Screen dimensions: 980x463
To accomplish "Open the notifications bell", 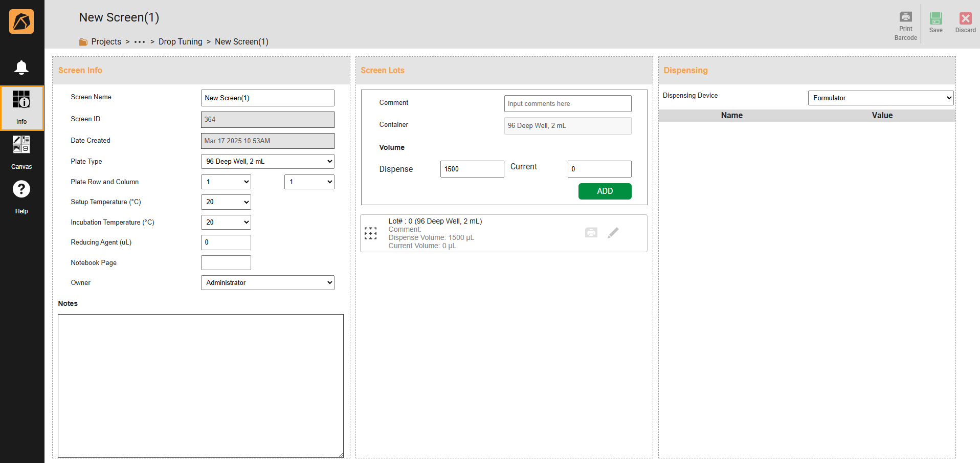I will click(x=21, y=67).
